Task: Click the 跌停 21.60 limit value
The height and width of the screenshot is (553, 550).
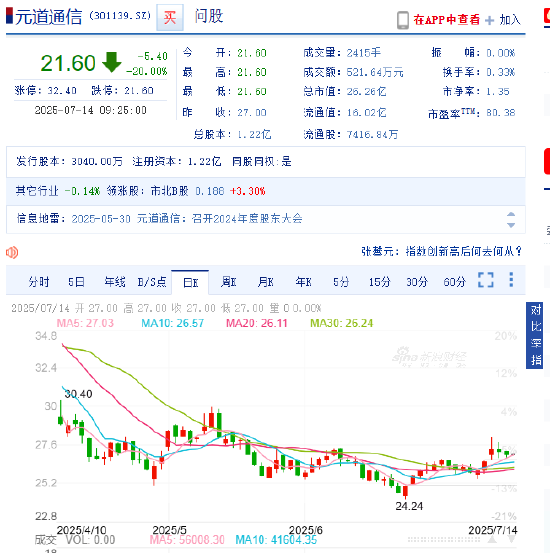Action: coord(139,91)
